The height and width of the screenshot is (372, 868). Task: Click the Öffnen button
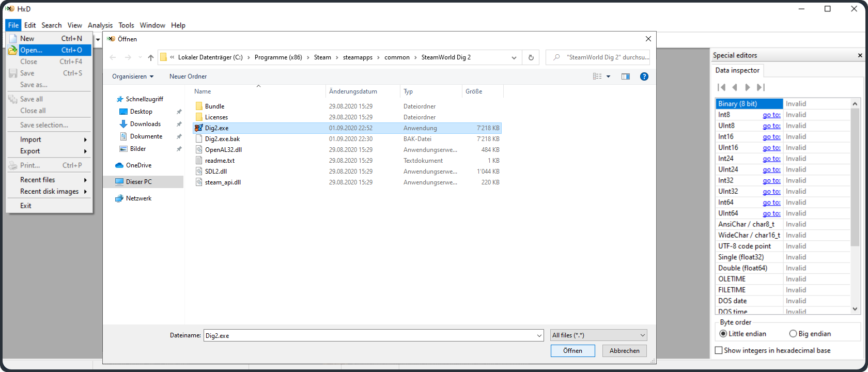pos(572,351)
